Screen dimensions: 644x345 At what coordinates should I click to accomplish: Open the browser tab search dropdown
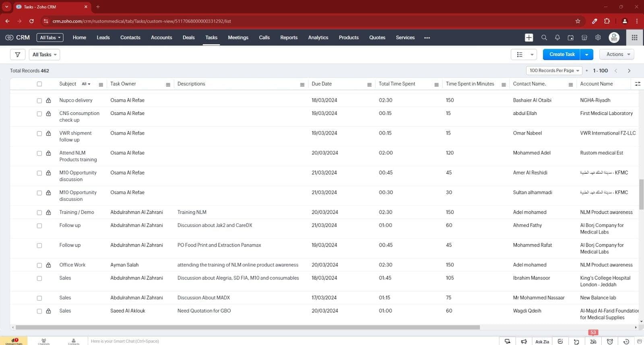click(x=6, y=6)
